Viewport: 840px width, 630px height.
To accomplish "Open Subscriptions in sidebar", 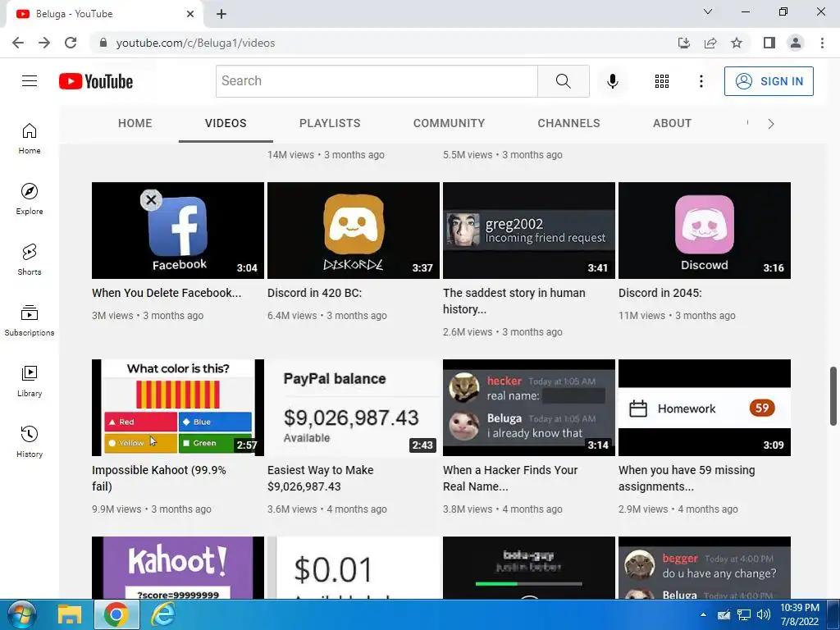I will click(x=30, y=320).
